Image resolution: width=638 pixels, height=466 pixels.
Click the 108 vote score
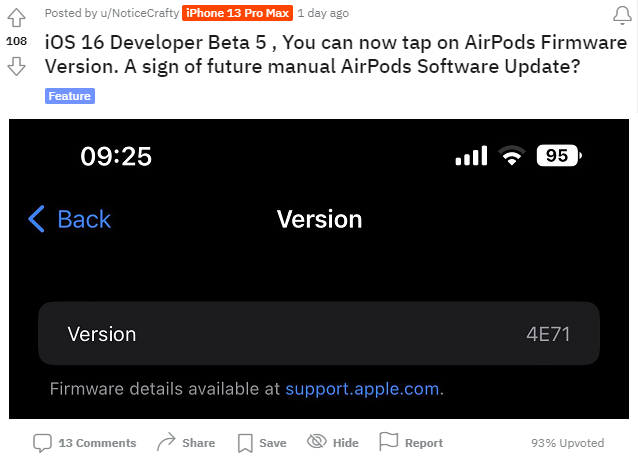click(x=16, y=41)
